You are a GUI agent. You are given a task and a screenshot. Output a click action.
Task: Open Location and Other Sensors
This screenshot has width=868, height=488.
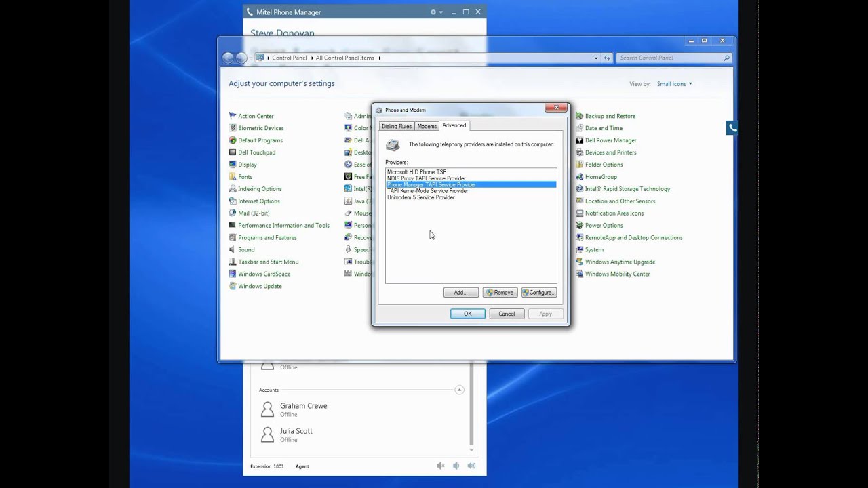click(620, 201)
